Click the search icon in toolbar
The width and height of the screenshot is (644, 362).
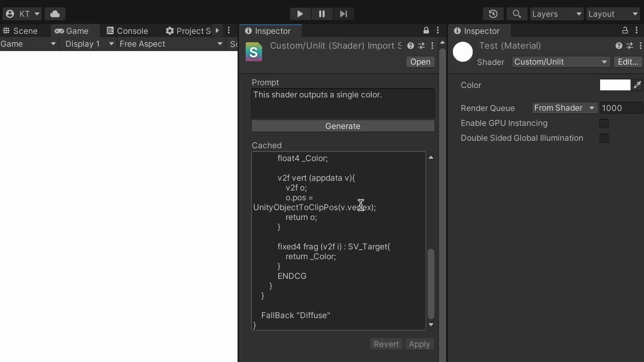(x=516, y=14)
